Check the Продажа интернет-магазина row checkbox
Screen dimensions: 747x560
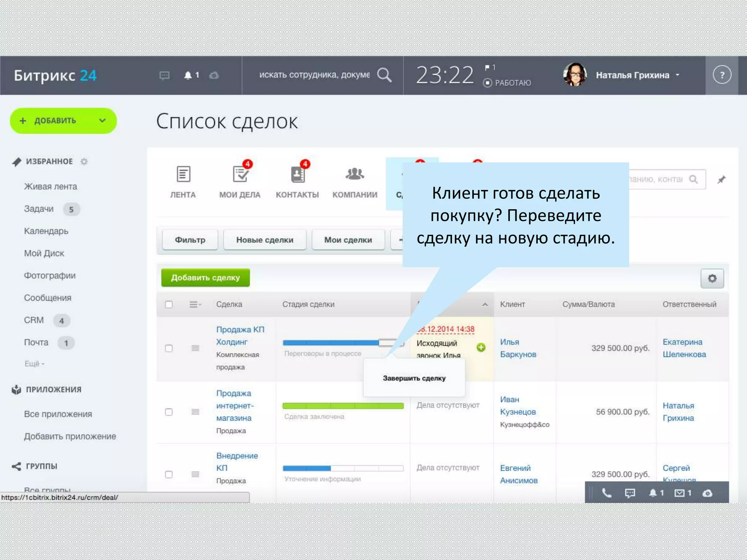point(169,412)
